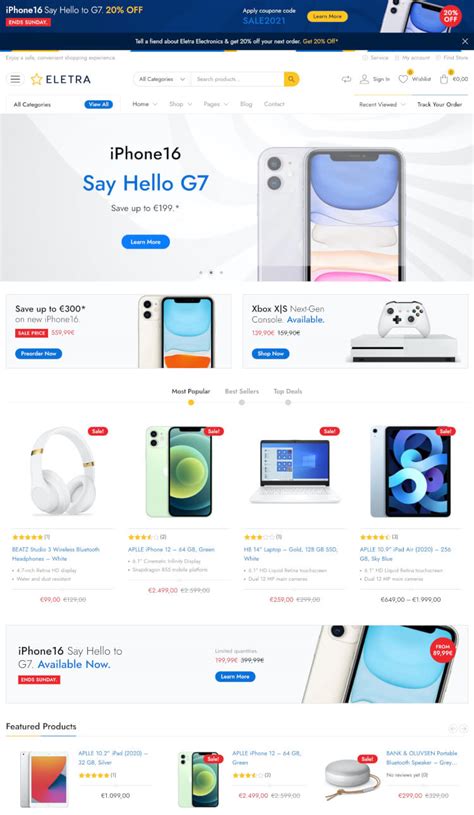
Task: Expand the All Categories search dropdown
Action: point(162,79)
